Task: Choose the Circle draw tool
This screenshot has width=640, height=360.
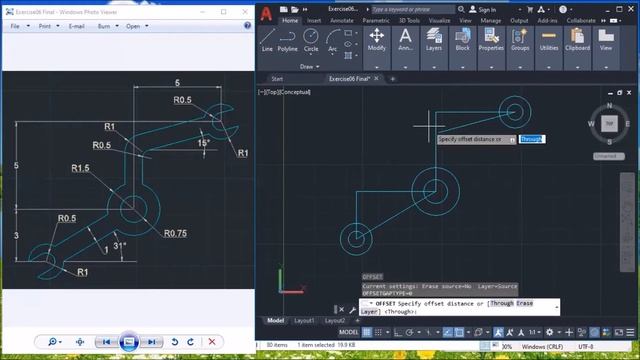Action: [311, 40]
